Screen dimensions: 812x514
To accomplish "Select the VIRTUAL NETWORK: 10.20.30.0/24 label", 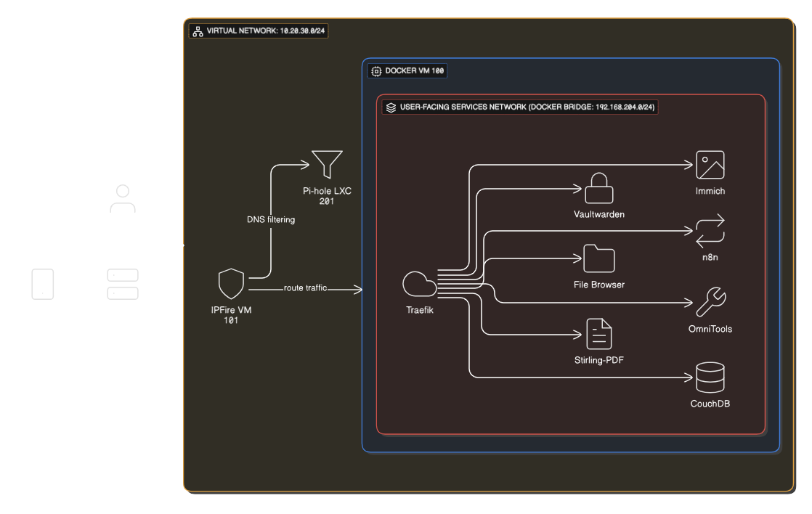I will (x=266, y=31).
